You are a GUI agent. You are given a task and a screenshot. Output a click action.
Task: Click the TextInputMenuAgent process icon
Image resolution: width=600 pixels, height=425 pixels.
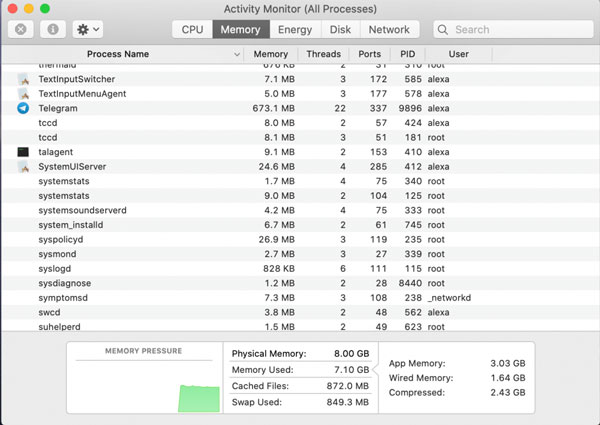coord(23,94)
